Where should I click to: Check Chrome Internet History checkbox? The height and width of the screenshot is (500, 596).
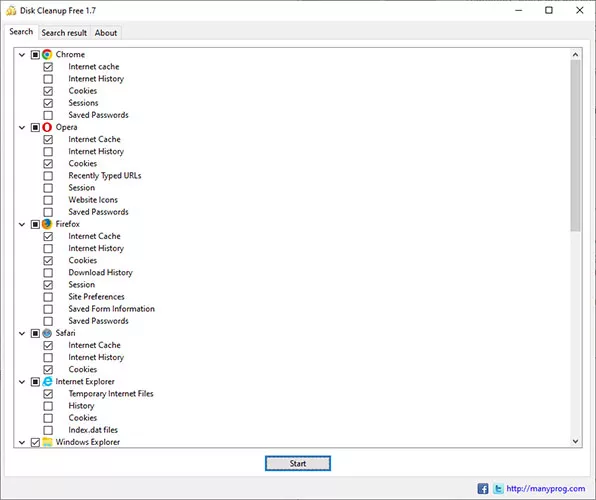pos(48,79)
